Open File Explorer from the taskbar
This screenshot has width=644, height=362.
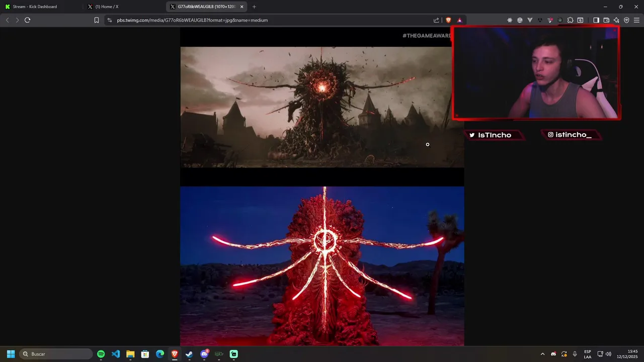pos(130,354)
